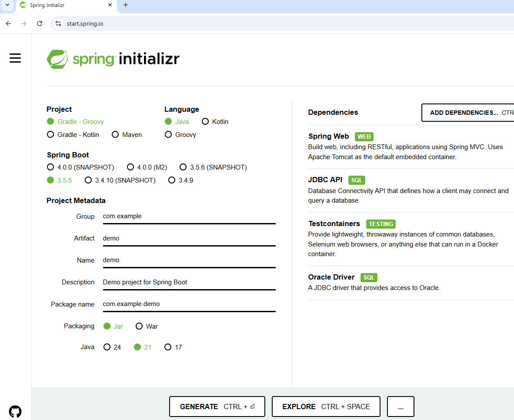514x420 pixels.
Task: Pick Spring Boot 3.4.10 (SNAPSHOT)
Action: [x=120, y=180]
